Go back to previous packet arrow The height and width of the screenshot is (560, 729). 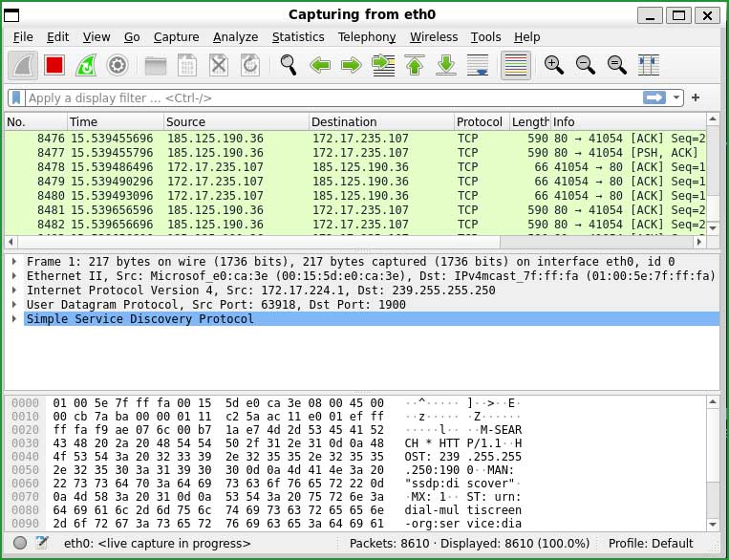pos(320,65)
